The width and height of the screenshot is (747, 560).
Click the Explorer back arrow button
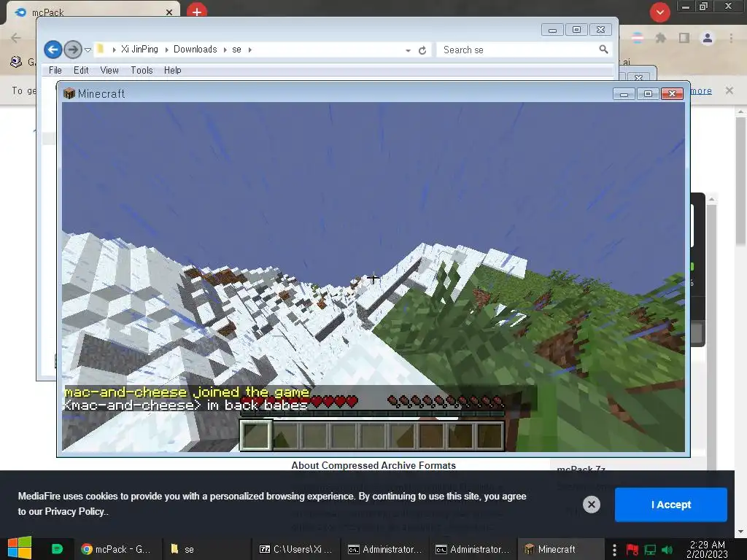click(53, 50)
